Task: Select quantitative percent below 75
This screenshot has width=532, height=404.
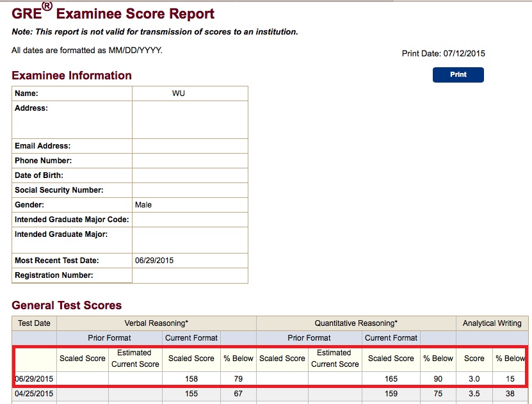Action: (438, 394)
